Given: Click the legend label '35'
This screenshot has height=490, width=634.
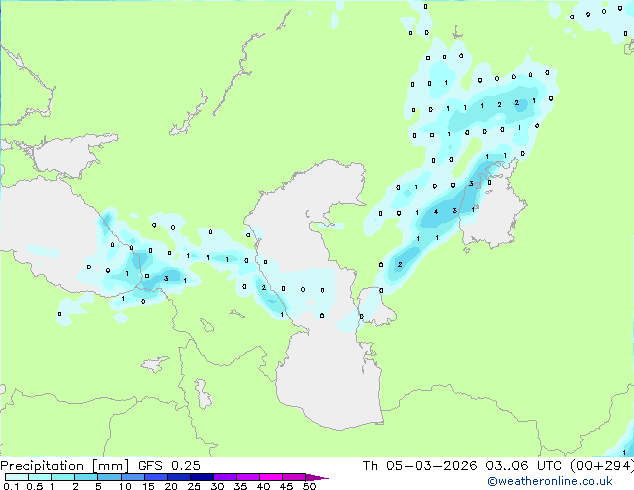Looking at the screenshot, I should click(x=240, y=486).
